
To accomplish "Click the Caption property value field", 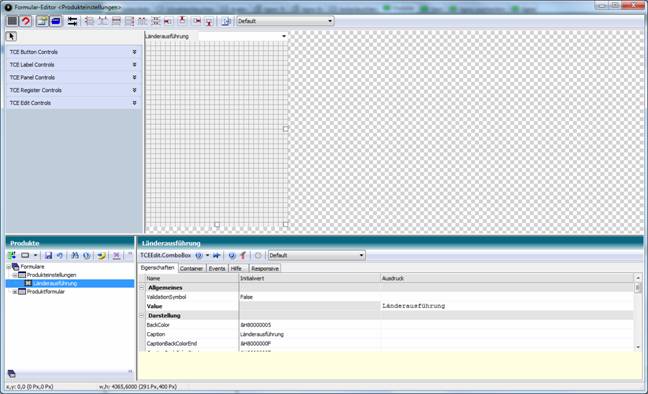I will click(x=310, y=334).
